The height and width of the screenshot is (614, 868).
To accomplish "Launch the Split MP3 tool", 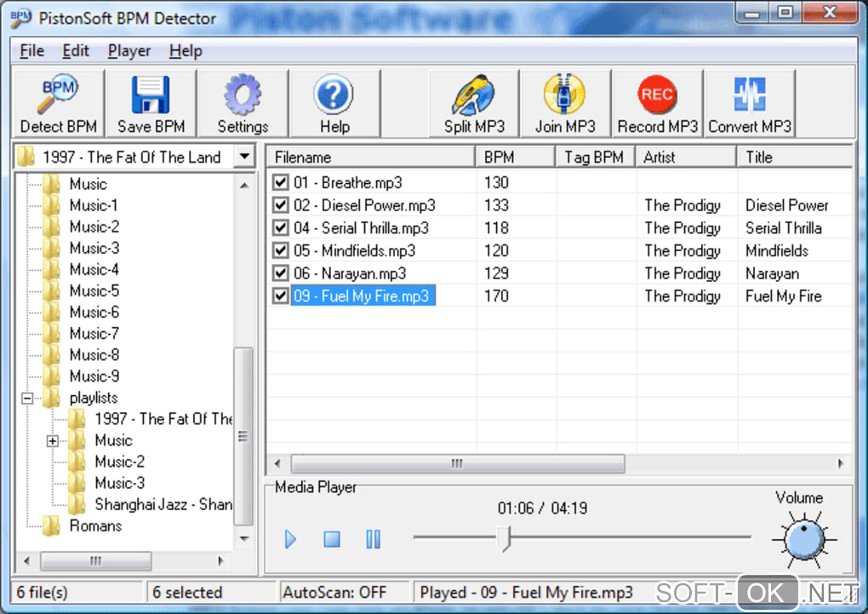I will coord(474,104).
